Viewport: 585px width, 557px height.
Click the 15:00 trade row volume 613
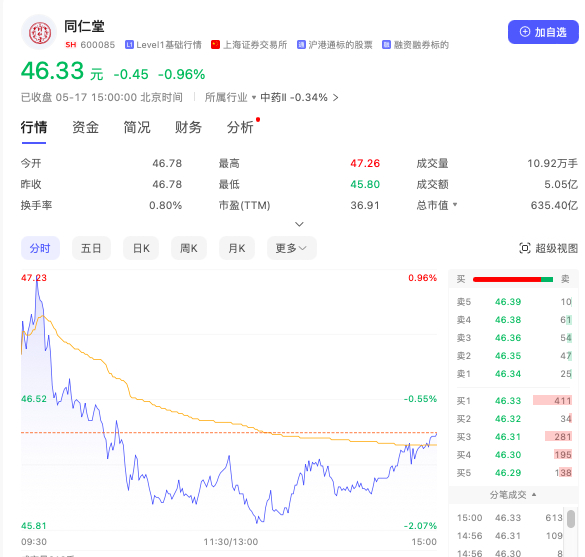pyautogui.click(x=554, y=518)
